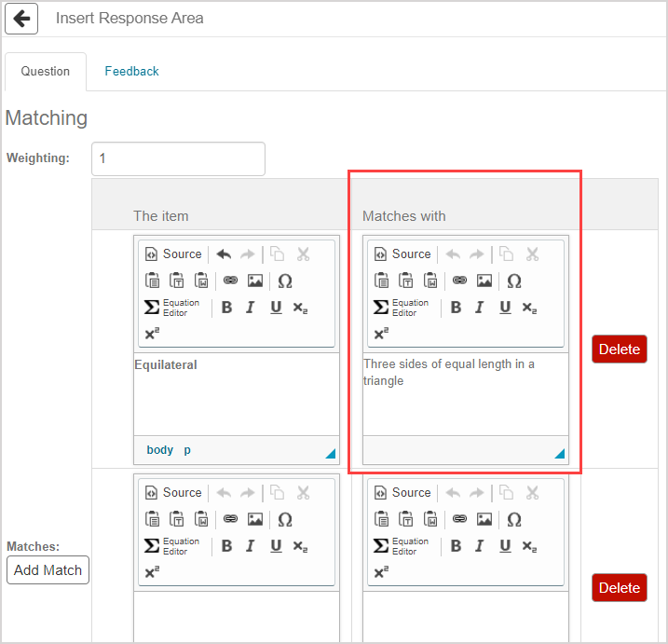668x644 pixels.
Task: Select the Question tab
Action: (x=46, y=71)
